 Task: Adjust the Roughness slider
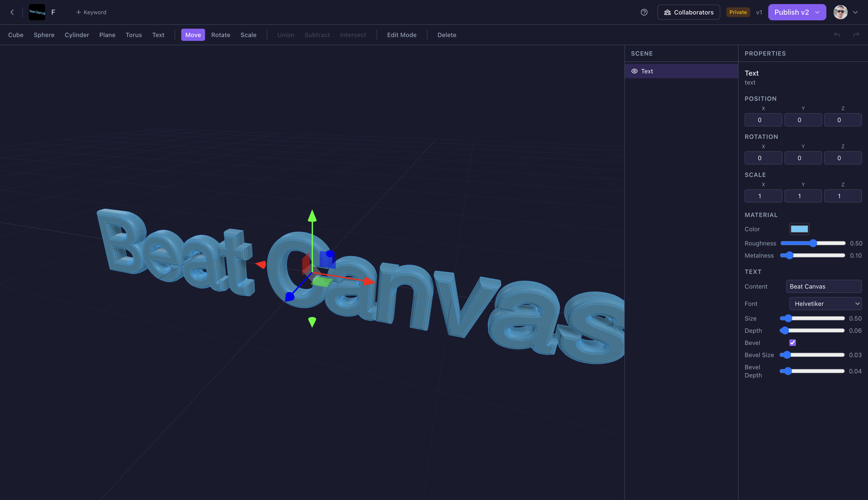813,243
